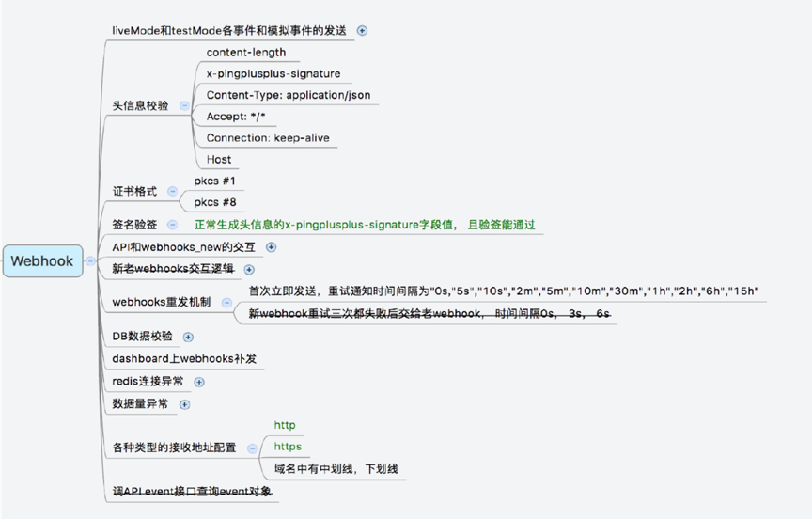The width and height of the screenshot is (812, 519).
Task: Select the content-length node
Action: [246, 53]
